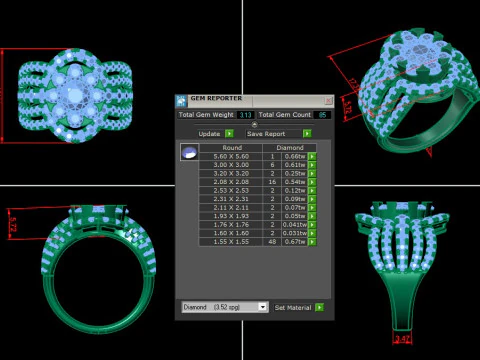Select the 2.53 X 2.53 size cell
480x360 pixels.
pyautogui.click(x=231, y=191)
